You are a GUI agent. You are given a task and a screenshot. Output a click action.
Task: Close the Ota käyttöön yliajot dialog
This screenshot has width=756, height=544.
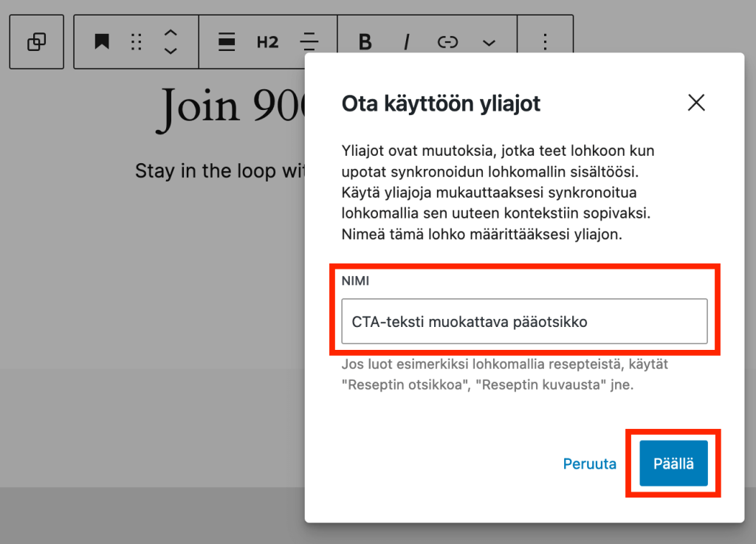pos(696,103)
